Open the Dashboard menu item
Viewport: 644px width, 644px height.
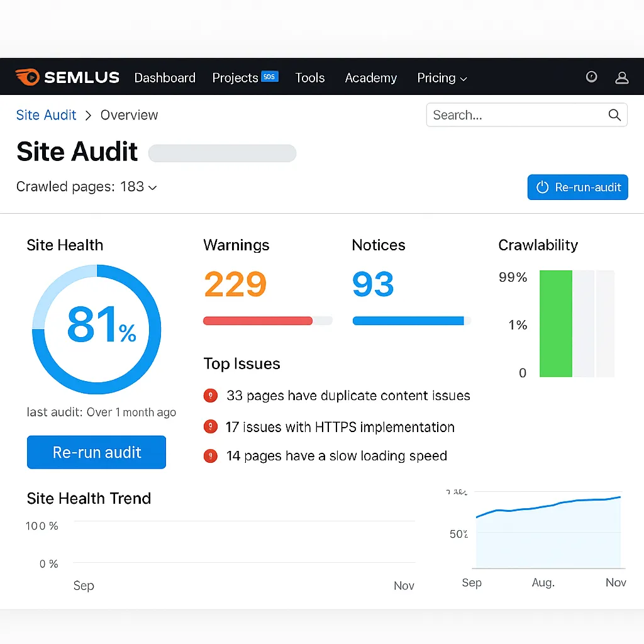[x=165, y=78]
